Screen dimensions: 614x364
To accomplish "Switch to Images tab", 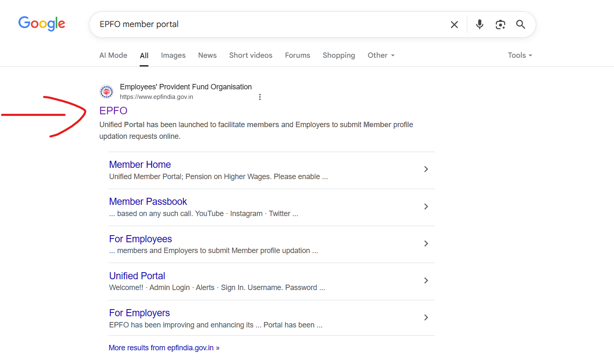I will [173, 55].
